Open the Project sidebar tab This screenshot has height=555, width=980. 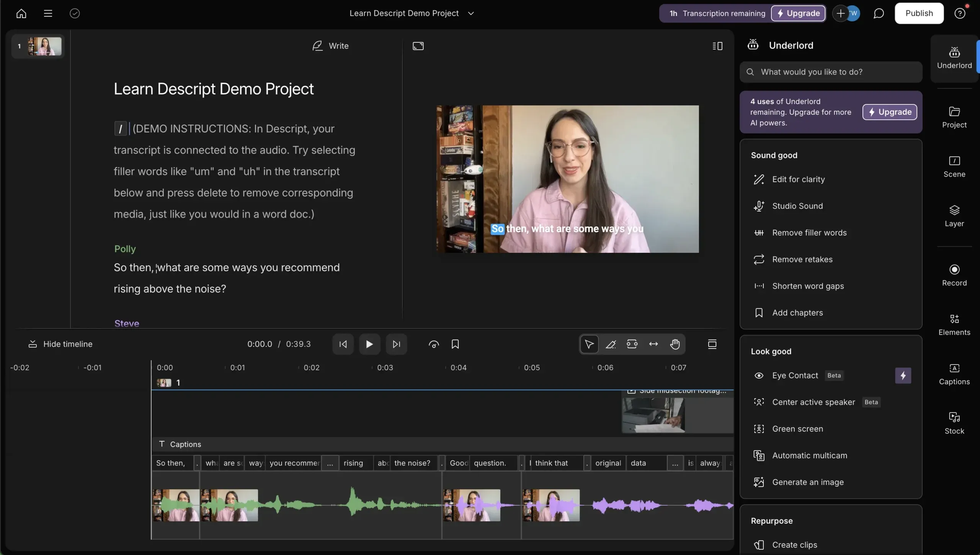click(954, 117)
